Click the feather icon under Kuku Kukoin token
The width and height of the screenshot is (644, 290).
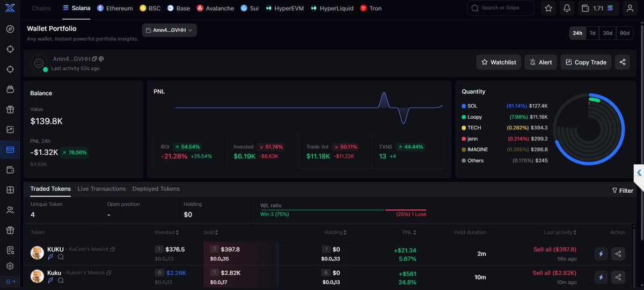point(51,280)
